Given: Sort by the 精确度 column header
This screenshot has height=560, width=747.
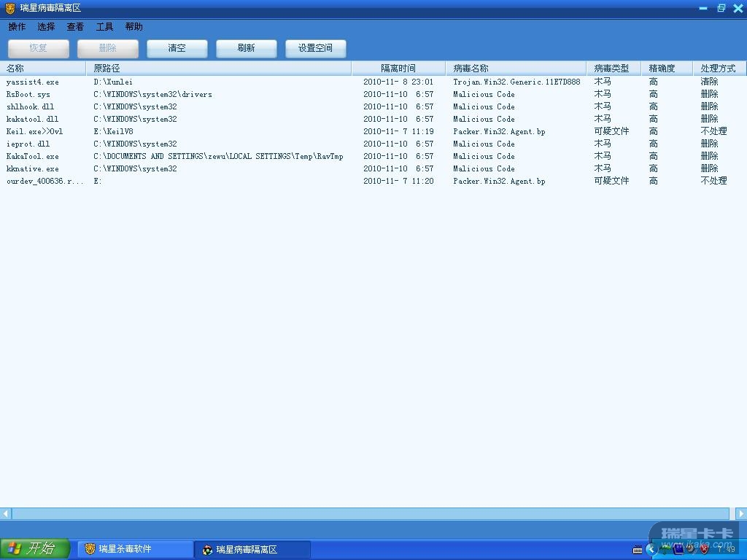Looking at the screenshot, I should (667, 68).
